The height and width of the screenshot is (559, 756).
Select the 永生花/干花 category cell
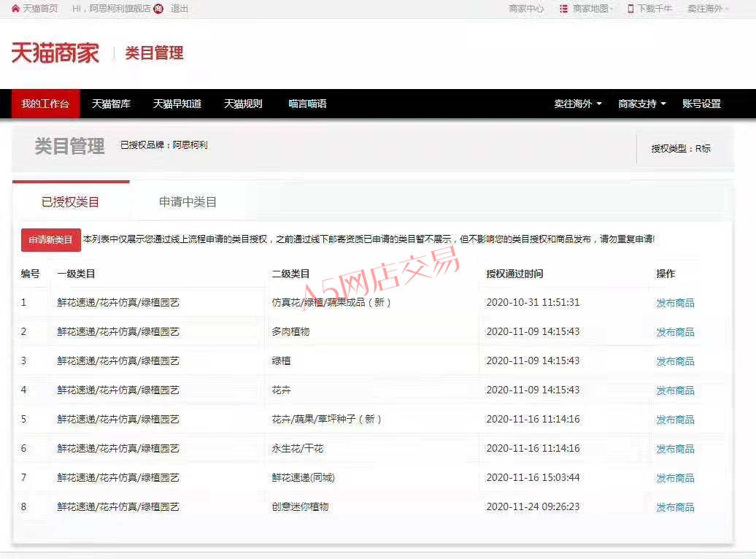point(298,448)
